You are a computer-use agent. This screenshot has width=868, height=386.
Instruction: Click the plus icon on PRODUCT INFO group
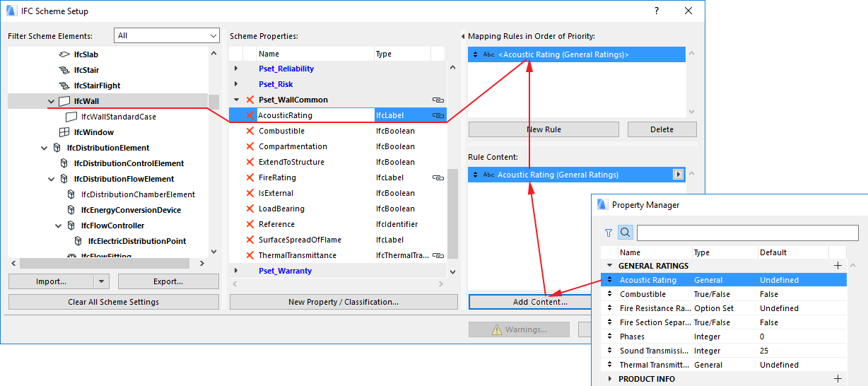(838, 379)
